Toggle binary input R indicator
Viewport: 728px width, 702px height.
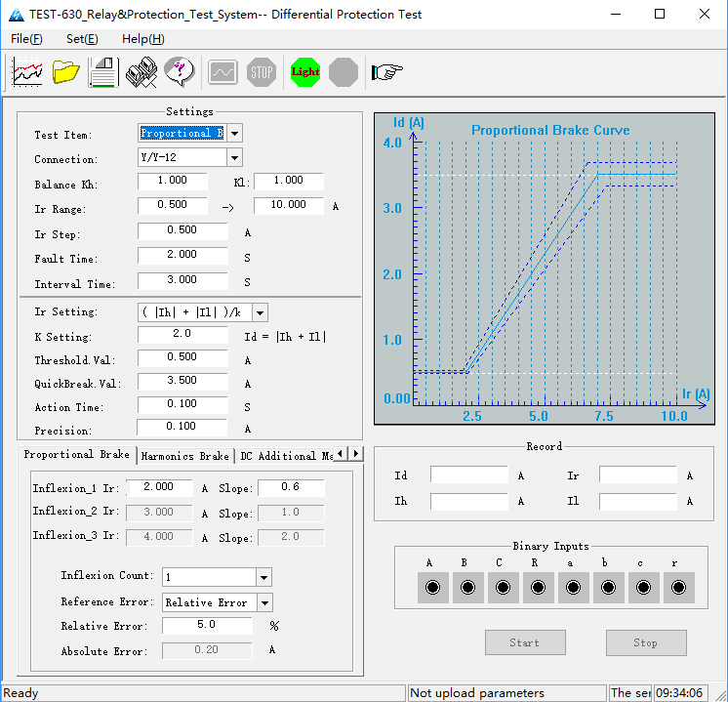point(538,588)
